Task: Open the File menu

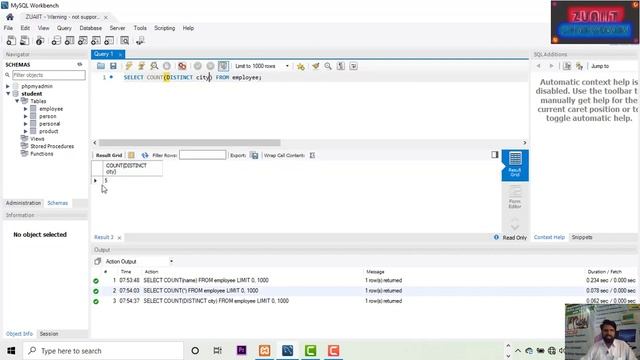Action: pyautogui.click(x=8, y=28)
